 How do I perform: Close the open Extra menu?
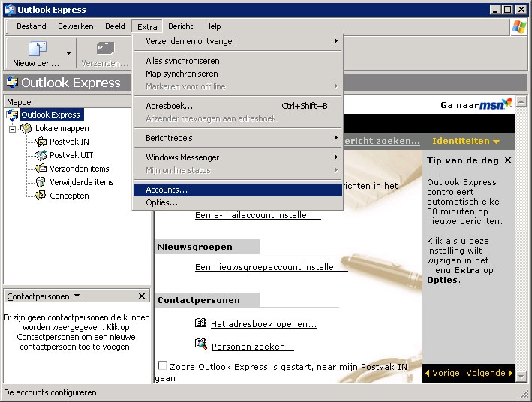pyautogui.click(x=147, y=26)
